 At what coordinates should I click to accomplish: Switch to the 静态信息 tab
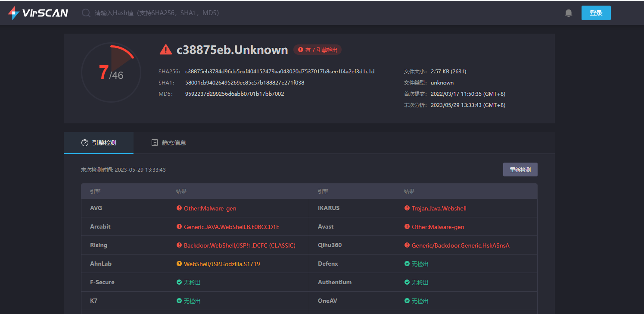[x=168, y=143]
